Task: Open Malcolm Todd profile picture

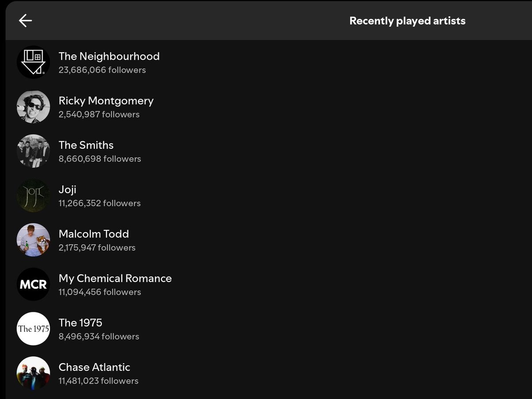Action: [33, 240]
